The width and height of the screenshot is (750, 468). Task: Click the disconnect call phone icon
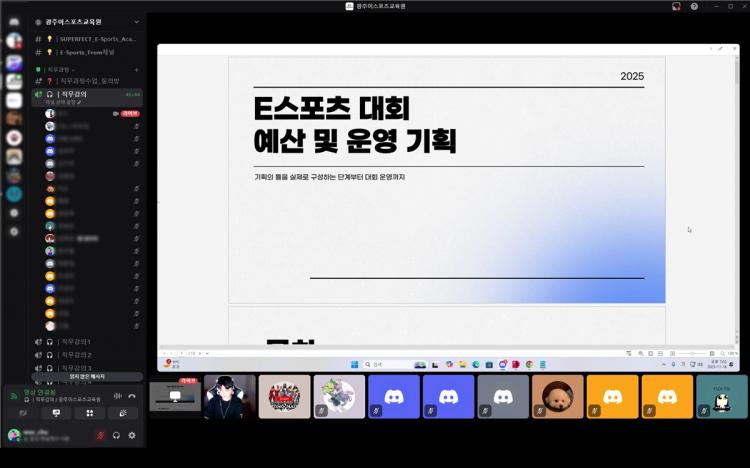[132, 396]
